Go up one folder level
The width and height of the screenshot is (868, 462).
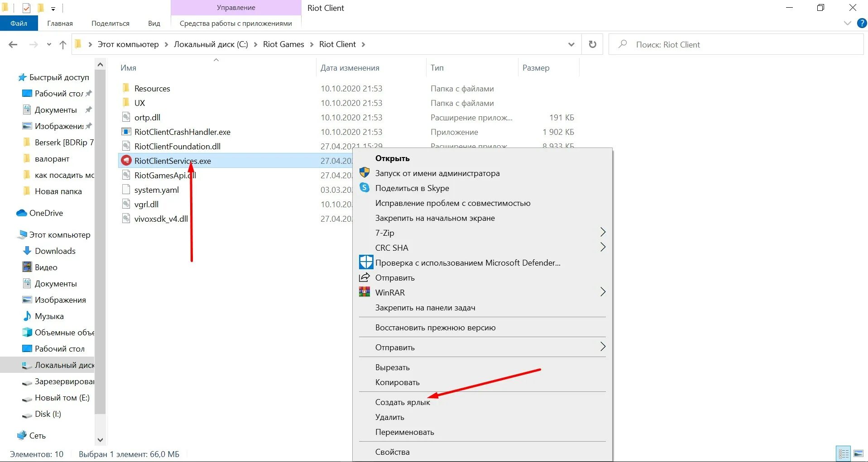click(x=63, y=44)
